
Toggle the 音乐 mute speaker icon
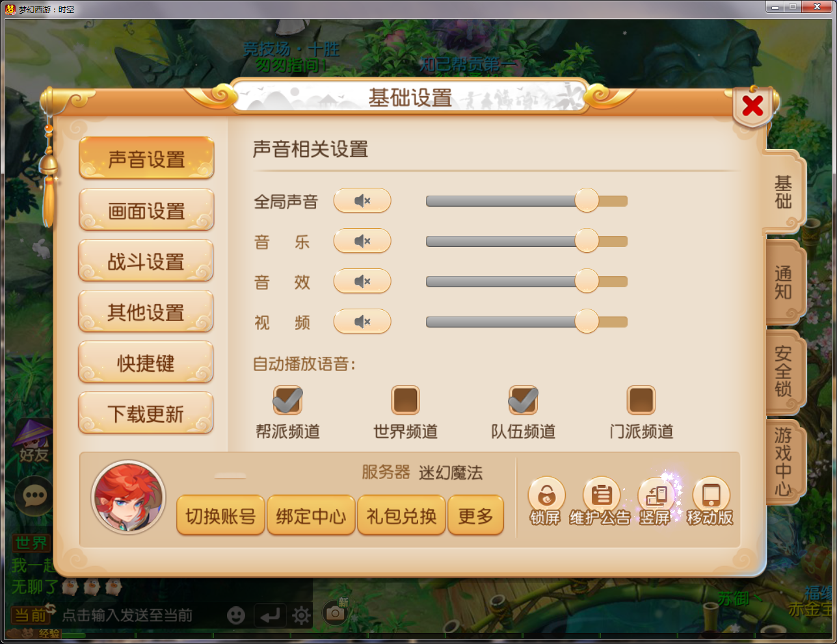tap(362, 241)
